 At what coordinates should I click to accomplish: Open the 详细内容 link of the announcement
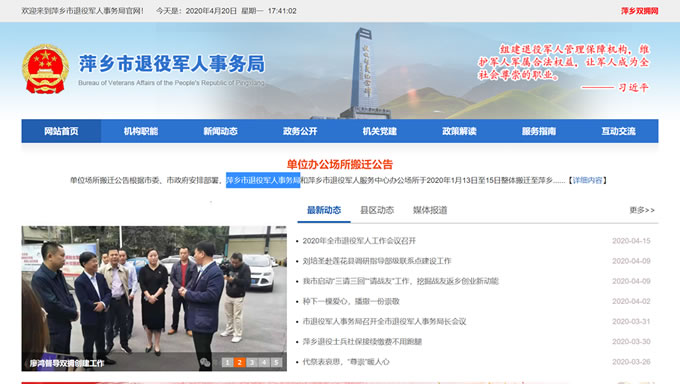587,180
